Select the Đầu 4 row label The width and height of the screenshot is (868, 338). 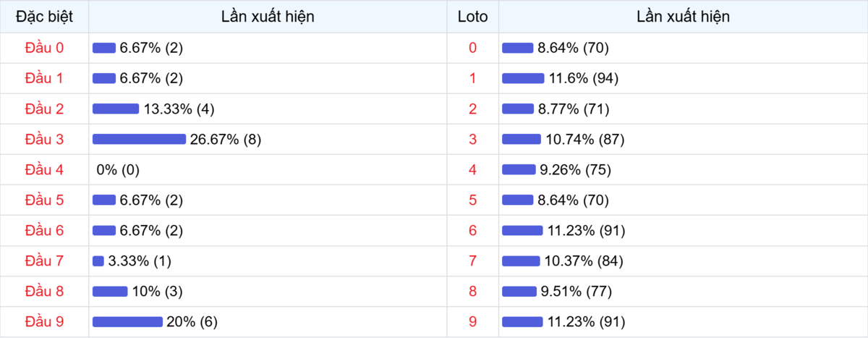[x=44, y=169]
